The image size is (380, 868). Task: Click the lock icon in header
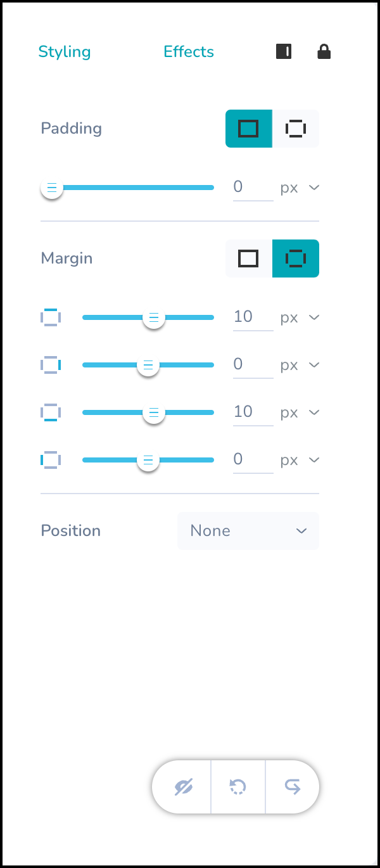(324, 52)
